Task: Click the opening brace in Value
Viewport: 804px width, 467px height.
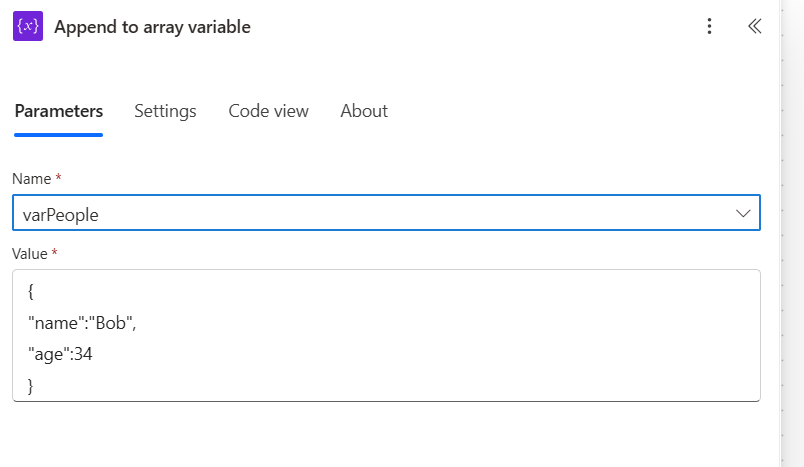Action: point(31,292)
